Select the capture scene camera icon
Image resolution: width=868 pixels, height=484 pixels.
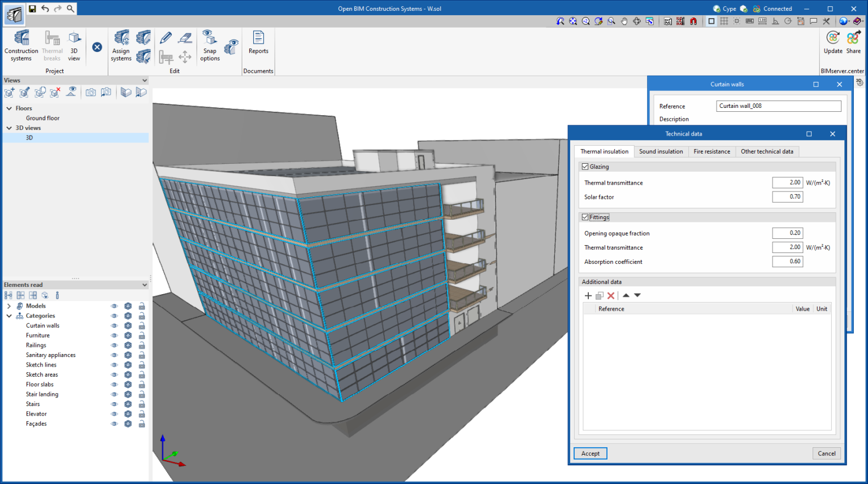(90, 92)
